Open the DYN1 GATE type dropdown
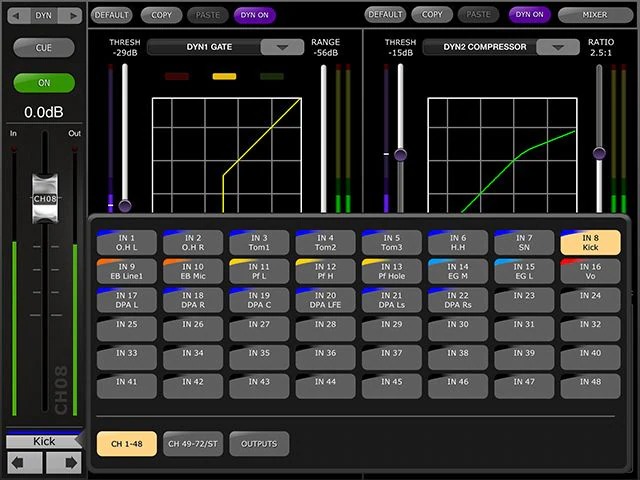Screen dimensions: 640x480 coord(282,48)
